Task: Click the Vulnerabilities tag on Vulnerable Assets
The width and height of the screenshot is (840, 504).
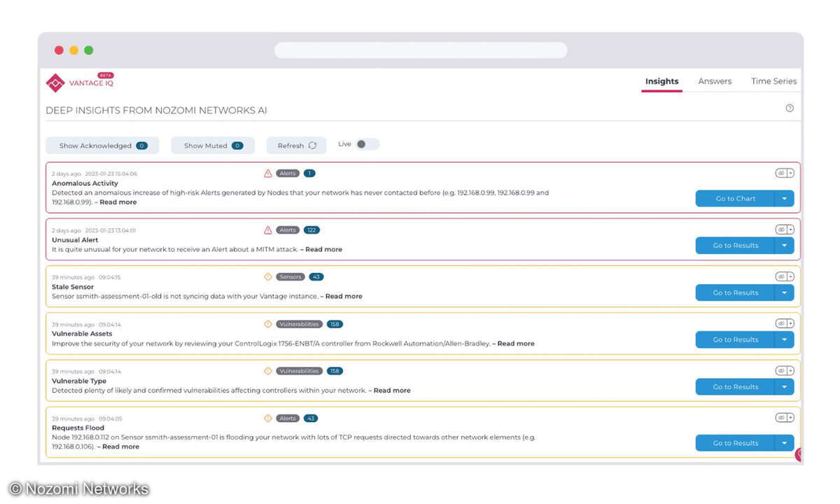Action: [x=299, y=324]
